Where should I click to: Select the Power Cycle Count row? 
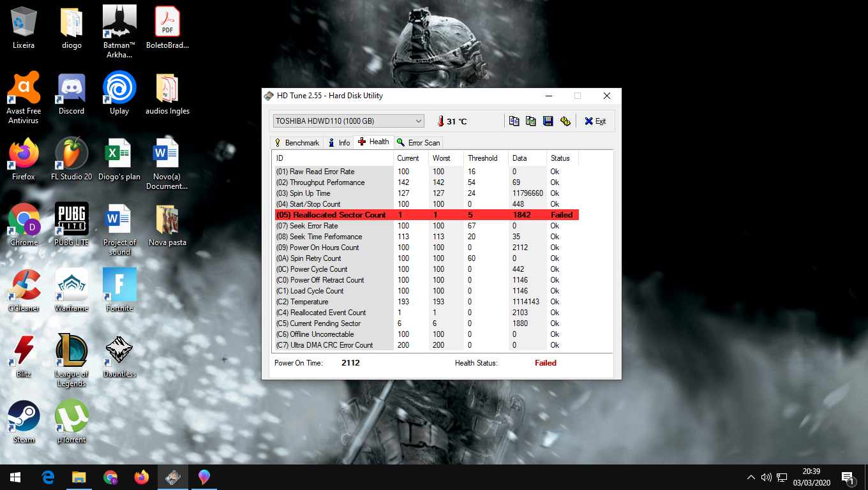[x=426, y=269]
